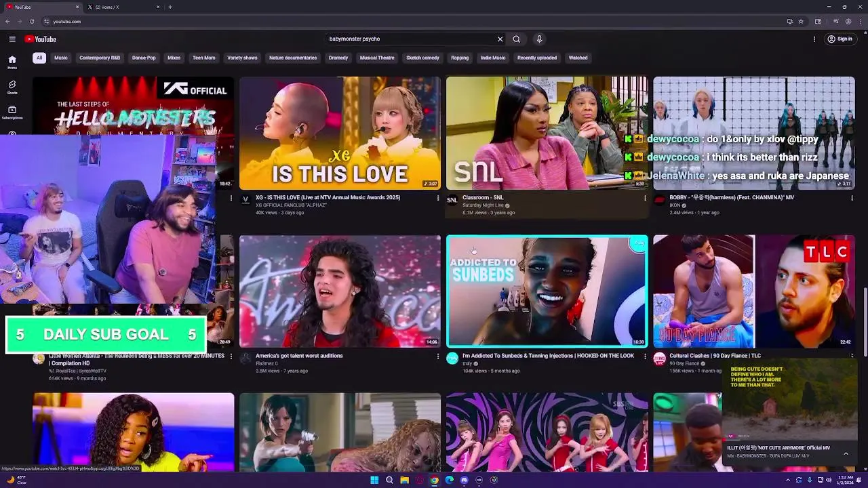Close the Home / X browser tab

[158, 7]
